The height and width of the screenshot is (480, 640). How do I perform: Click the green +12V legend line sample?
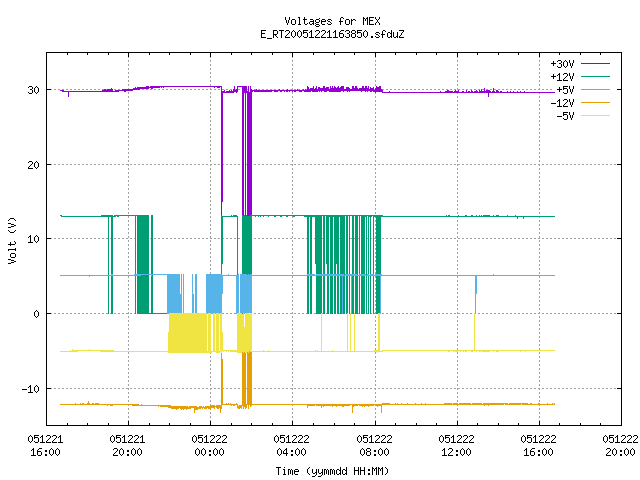595,76
